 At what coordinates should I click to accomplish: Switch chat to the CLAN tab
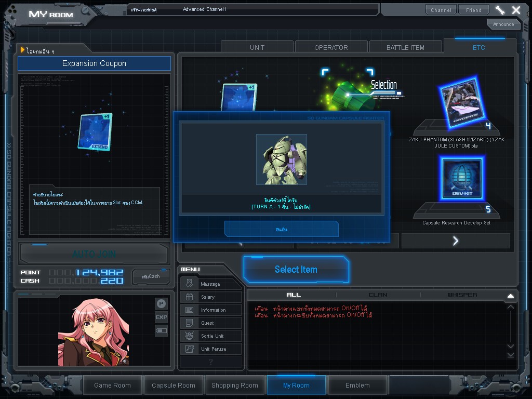coord(378,295)
